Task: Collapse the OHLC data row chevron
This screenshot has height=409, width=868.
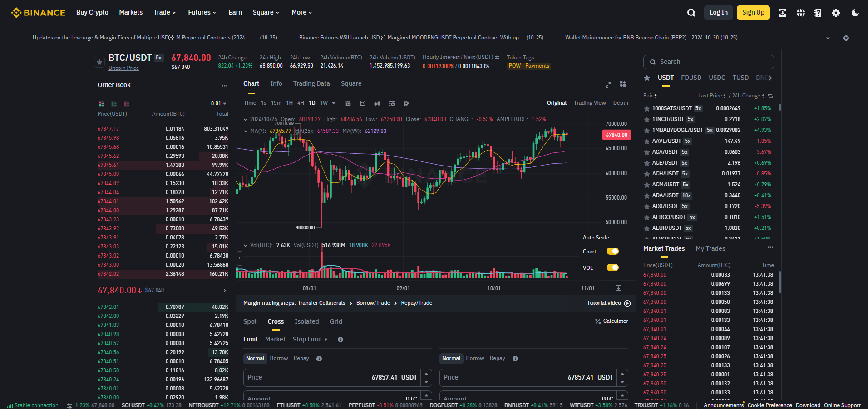Action: click(x=246, y=119)
